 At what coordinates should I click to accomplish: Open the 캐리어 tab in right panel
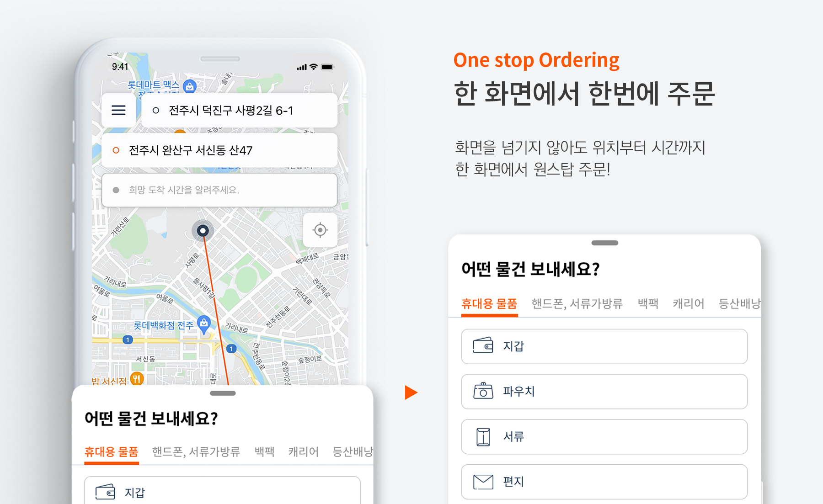[x=688, y=304]
